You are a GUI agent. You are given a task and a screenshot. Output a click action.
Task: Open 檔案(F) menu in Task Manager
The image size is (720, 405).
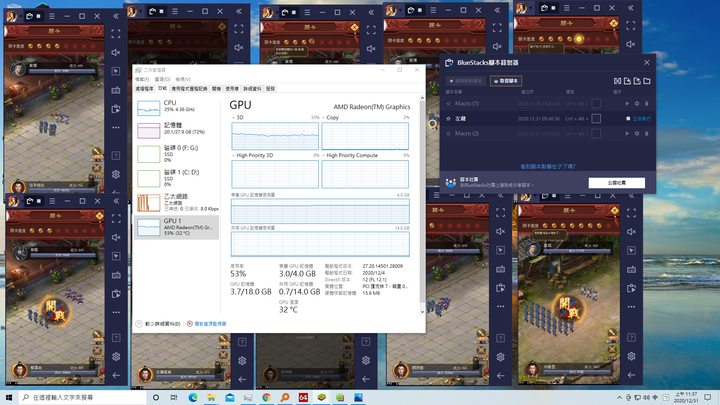pos(142,79)
